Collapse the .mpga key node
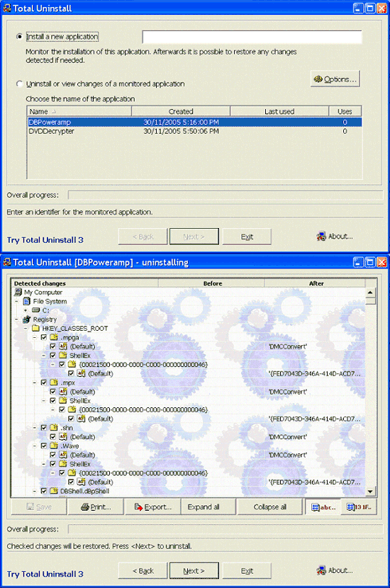Viewport: 390px width, 588px height. pyautogui.click(x=35, y=337)
